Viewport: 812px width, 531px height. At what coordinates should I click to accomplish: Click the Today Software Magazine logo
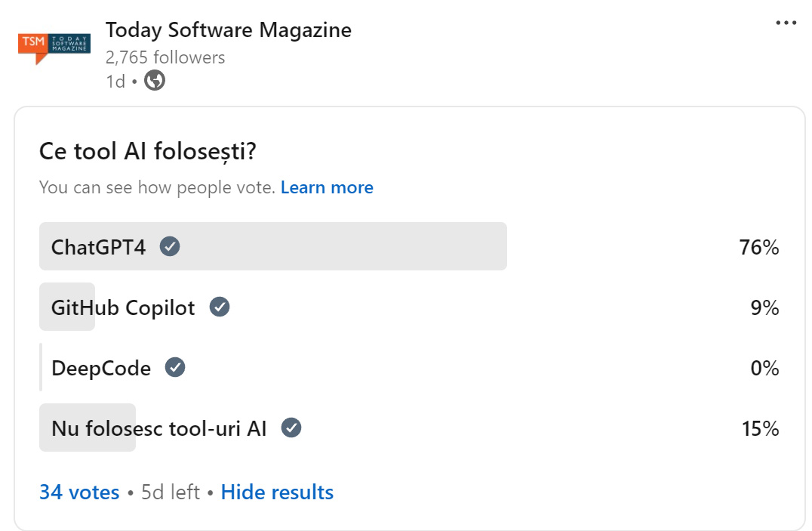pos(54,47)
